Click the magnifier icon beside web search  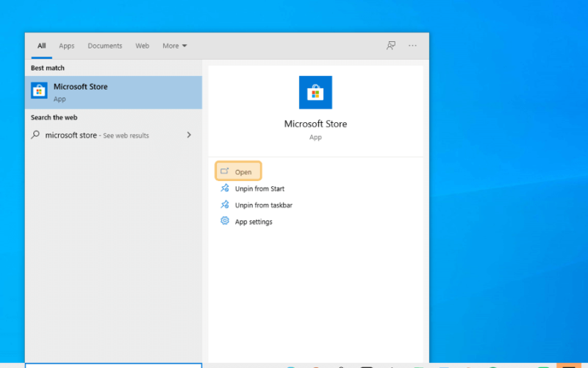click(x=35, y=135)
